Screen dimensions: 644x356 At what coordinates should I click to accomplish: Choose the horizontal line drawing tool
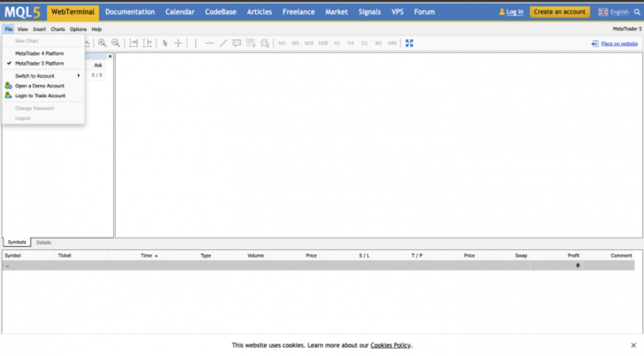(209, 43)
